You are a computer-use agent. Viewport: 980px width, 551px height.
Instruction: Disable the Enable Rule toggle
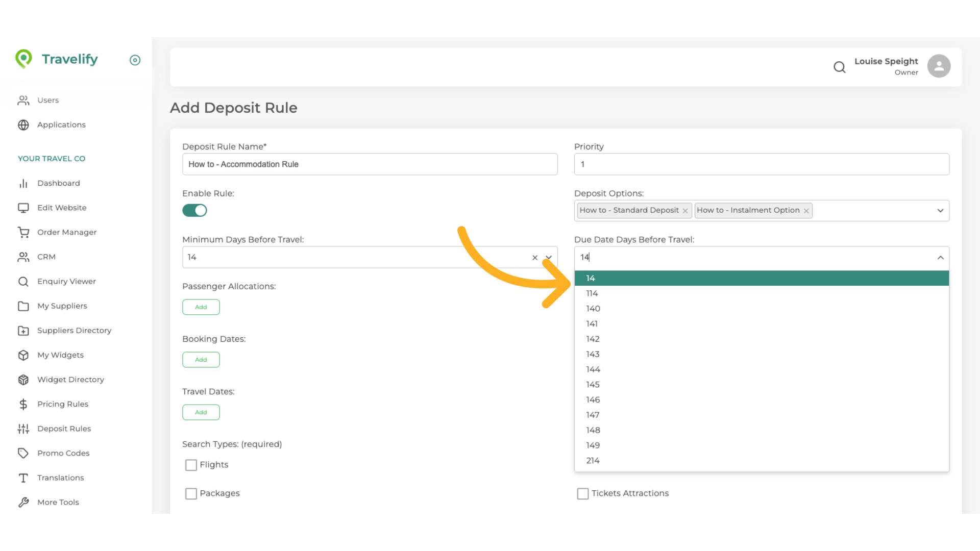[x=194, y=210]
